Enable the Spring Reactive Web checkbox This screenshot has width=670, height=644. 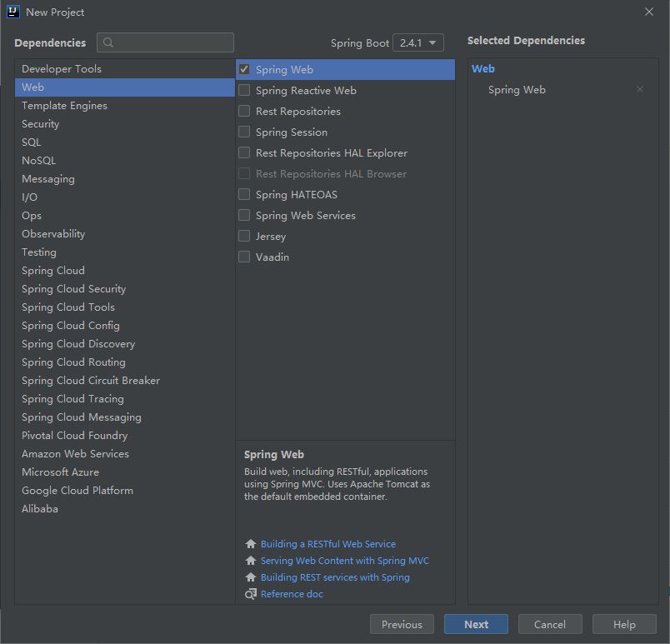click(244, 90)
